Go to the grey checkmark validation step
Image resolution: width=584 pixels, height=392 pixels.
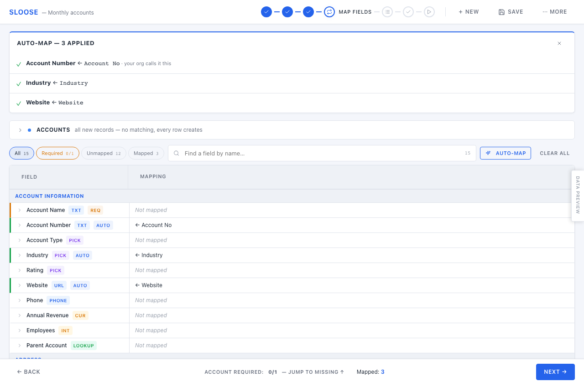[x=408, y=12]
